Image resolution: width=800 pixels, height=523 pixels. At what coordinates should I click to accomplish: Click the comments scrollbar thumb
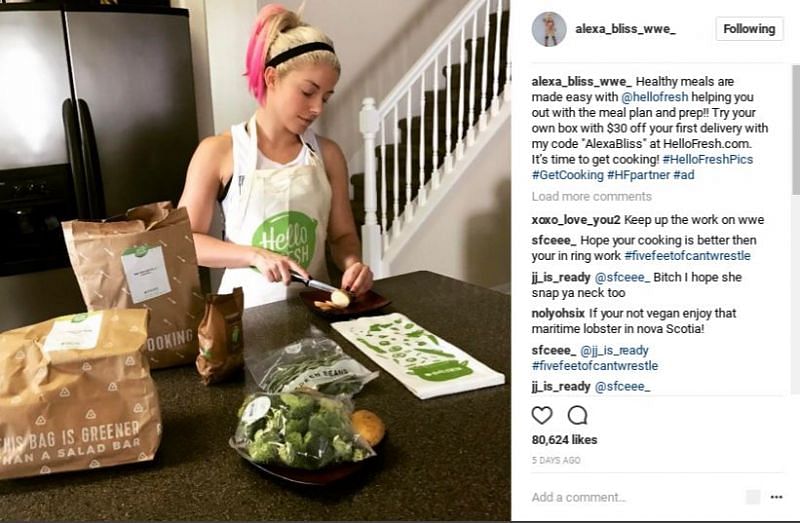pyautogui.click(x=795, y=130)
